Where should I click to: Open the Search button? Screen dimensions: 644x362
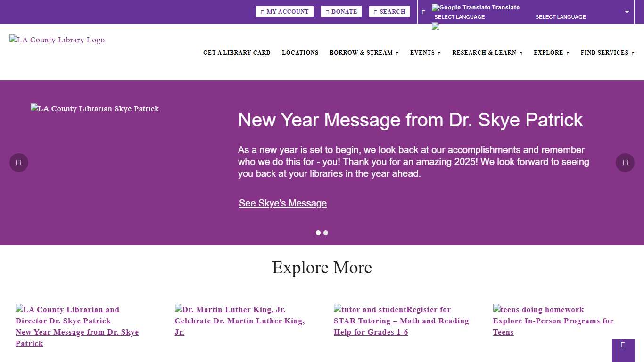point(389,12)
